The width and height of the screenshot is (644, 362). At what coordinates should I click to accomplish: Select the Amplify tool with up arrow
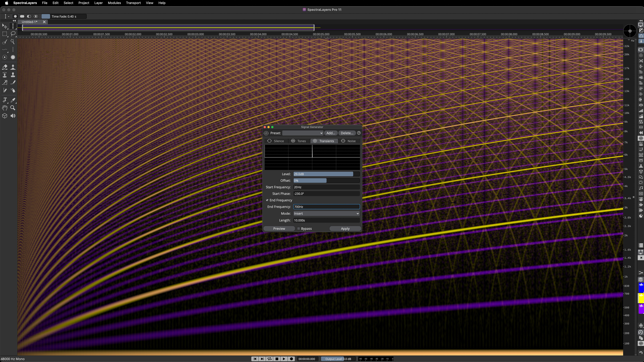click(13, 67)
